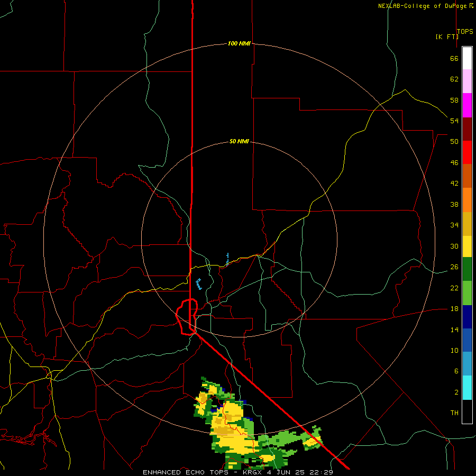Click the 18 legend value
This screenshot has width=476, height=476.
[454, 309]
